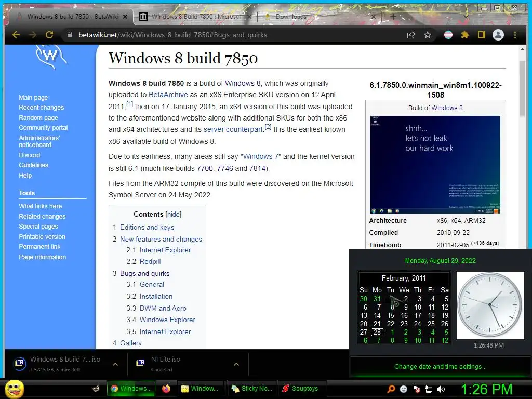
Task: Reload the BetaWiki page
Action: (49, 35)
